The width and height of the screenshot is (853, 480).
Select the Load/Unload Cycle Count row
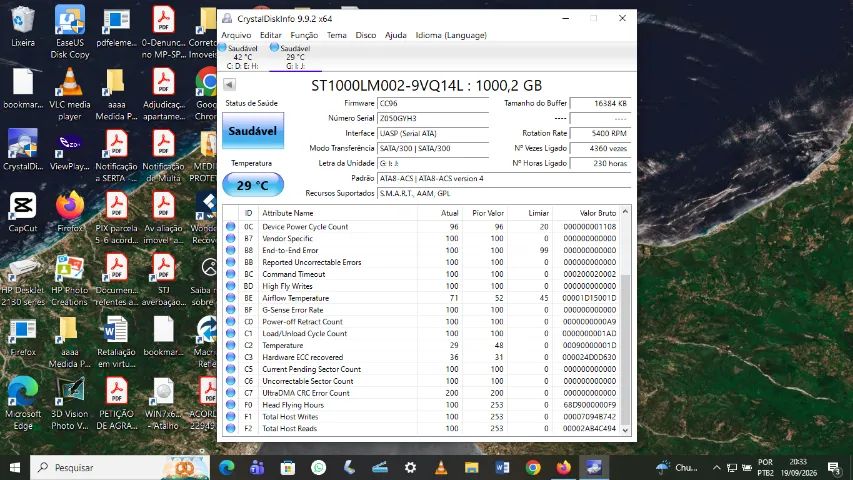[x=421, y=333]
